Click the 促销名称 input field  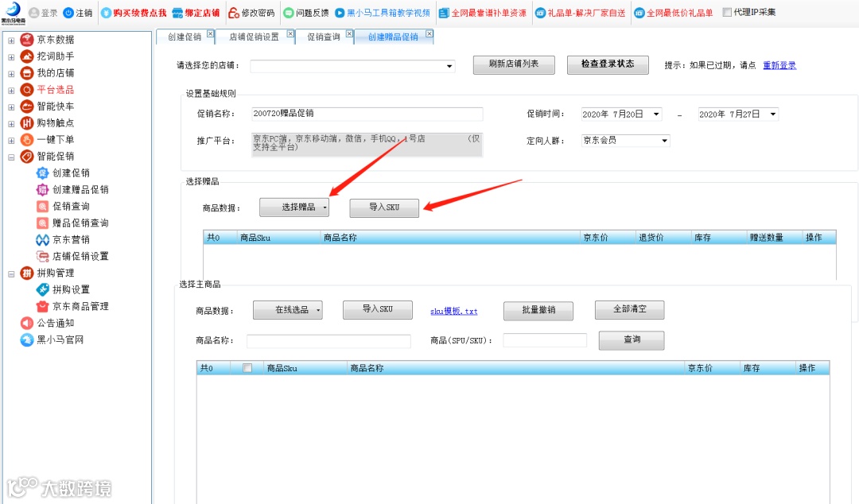[367, 114]
